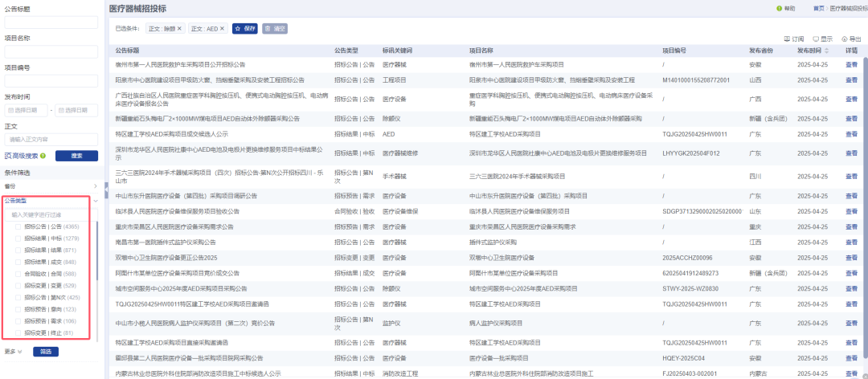The height and width of the screenshot is (379, 868).
Task: Check the 招标公告 | 公告 (4365) checkbox
Action: 18,227
